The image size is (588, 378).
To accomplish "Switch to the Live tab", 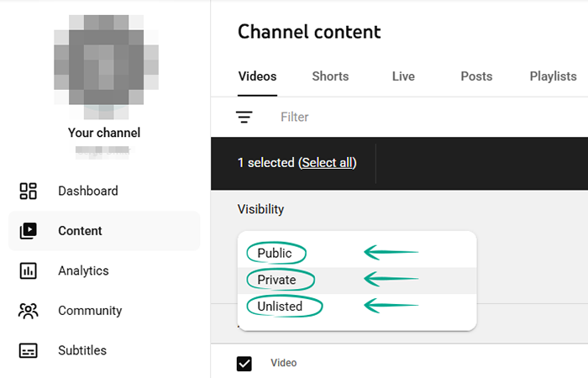I will point(403,76).
